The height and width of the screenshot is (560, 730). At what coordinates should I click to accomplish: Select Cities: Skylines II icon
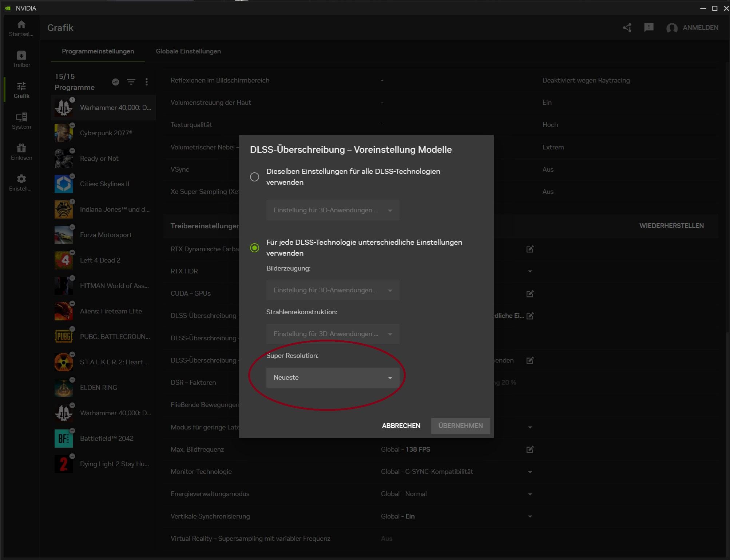pos(64,184)
